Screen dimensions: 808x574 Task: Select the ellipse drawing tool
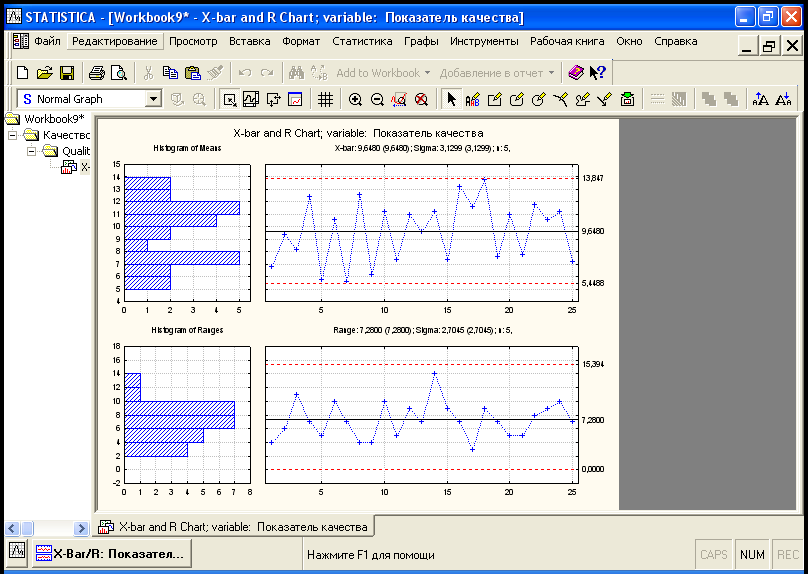click(539, 99)
